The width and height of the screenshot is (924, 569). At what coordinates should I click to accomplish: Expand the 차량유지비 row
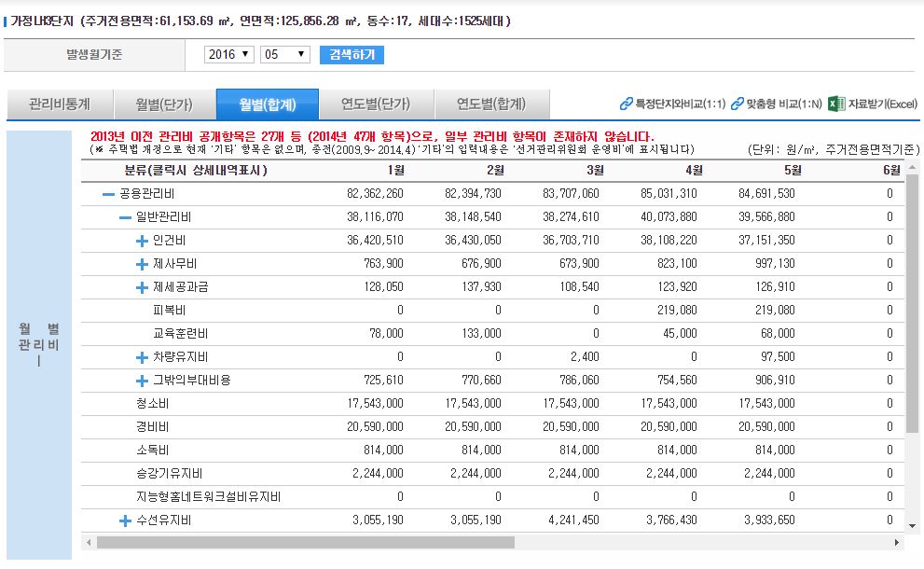pos(142,357)
